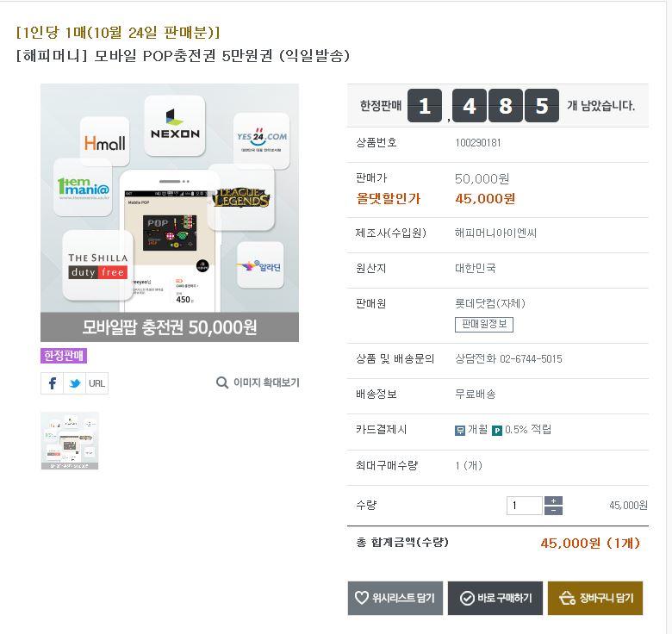
Task: Click the green P point-reward icon
Action: coord(497,430)
